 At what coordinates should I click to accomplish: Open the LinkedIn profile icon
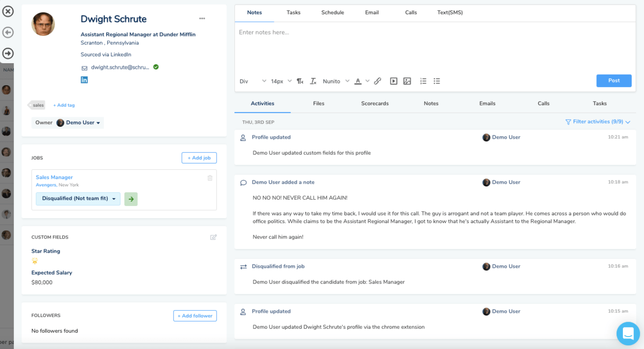84,80
